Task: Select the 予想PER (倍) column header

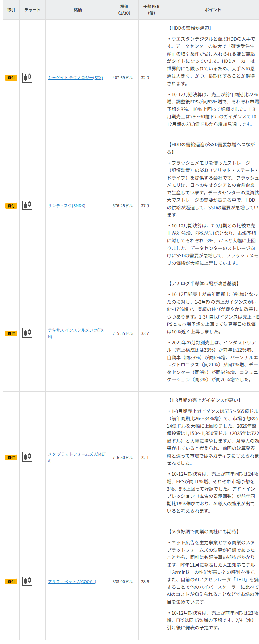Action: [151, 10]
